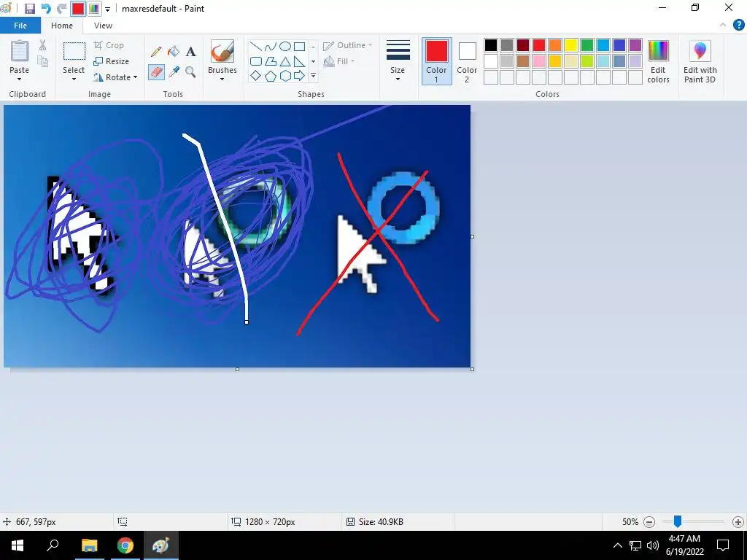The width and height of the screenshot is (747, 560).
Task: Open the Windows Start menu
Action: (x=18, y=545)
